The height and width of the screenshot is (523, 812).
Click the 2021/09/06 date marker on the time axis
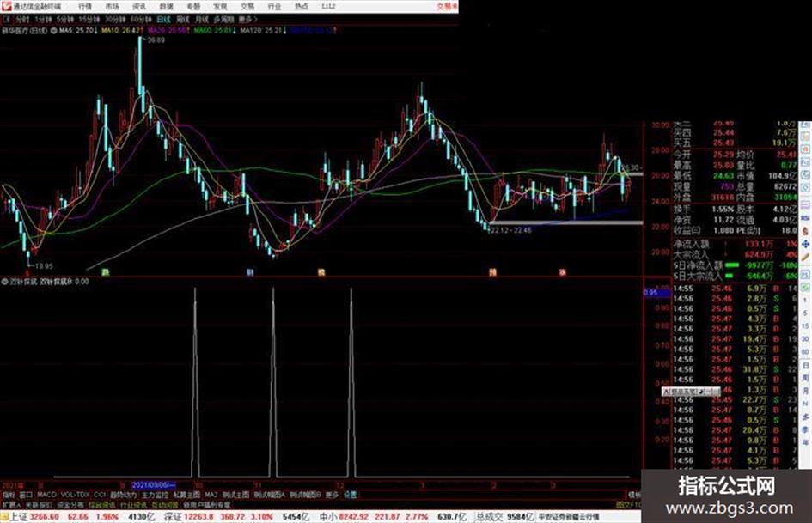(154, 484)
